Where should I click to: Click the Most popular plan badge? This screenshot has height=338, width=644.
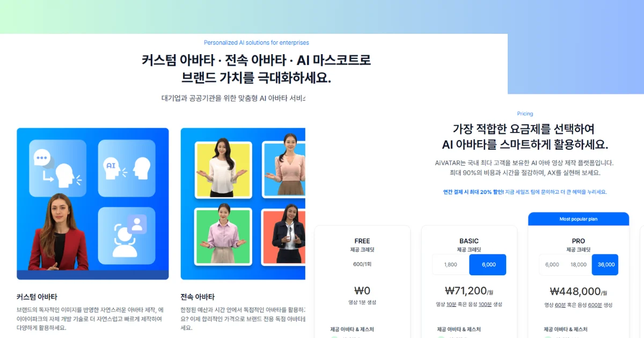click(579, 219)
